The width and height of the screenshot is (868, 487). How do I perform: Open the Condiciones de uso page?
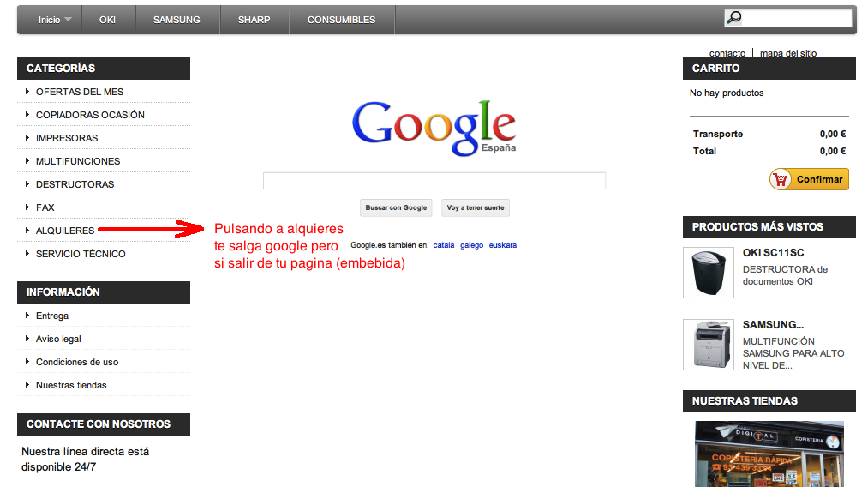77,363
